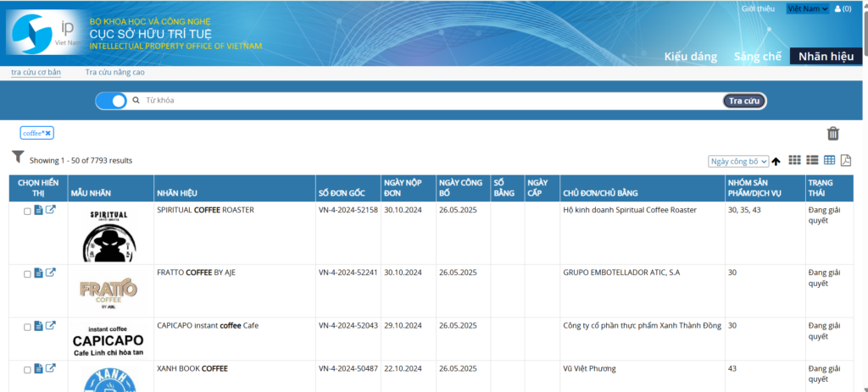Switch to Tra cứu nâng cao
The width and height of the screenshot is (868, 392).
(x=115, y=73)
